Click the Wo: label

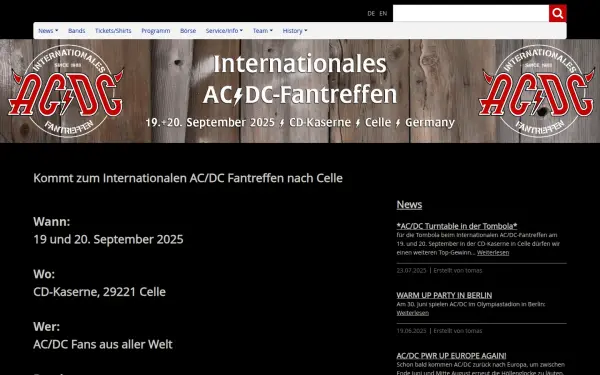44,274
